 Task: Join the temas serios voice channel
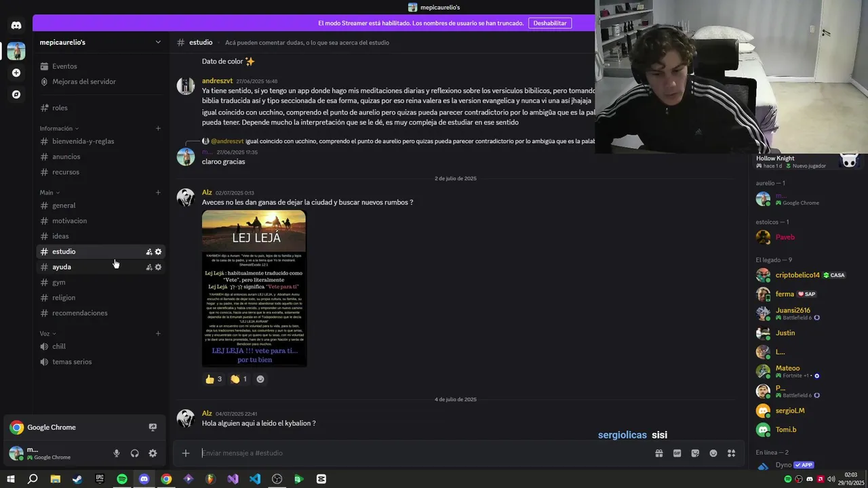tap(100, 362)
